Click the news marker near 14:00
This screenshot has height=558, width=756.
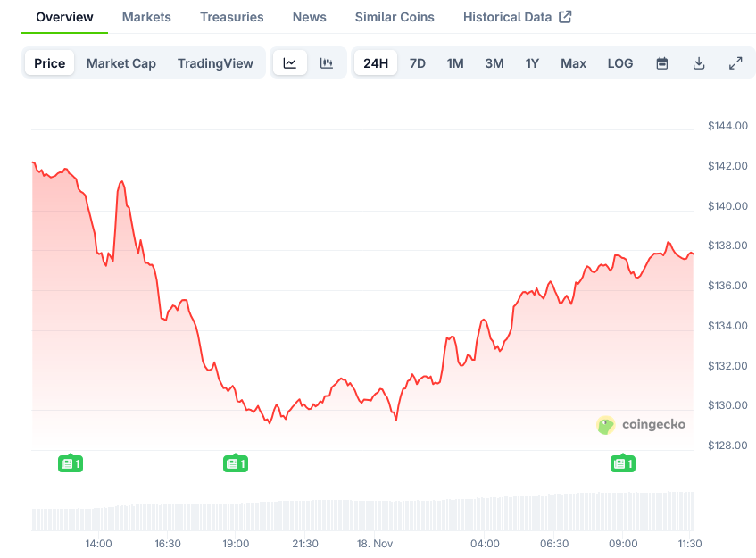[x=71, y=463]
